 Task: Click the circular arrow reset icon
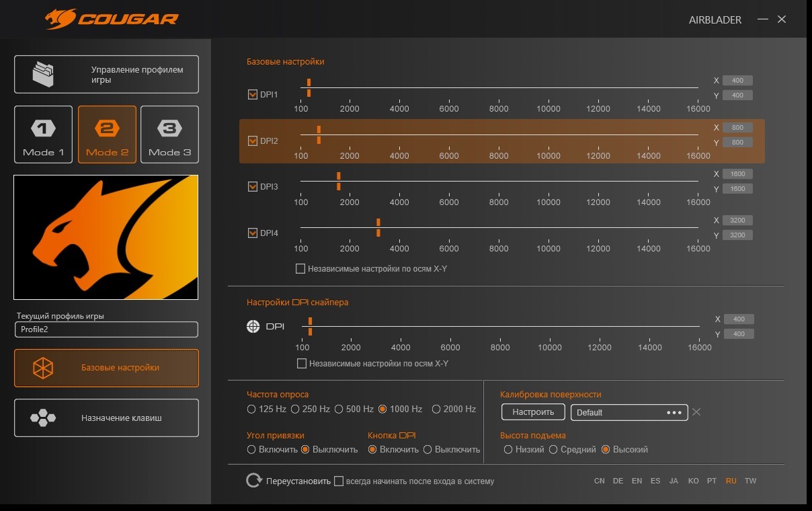click(254, 481)
